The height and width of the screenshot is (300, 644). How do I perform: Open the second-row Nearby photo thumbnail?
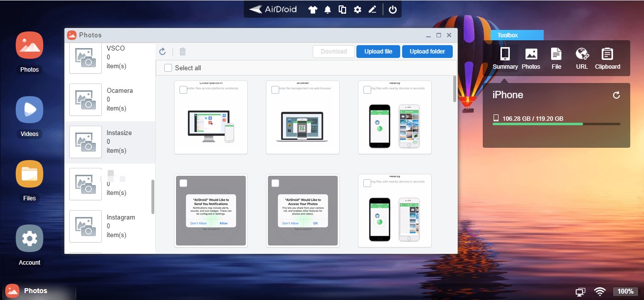coord(395,211)
